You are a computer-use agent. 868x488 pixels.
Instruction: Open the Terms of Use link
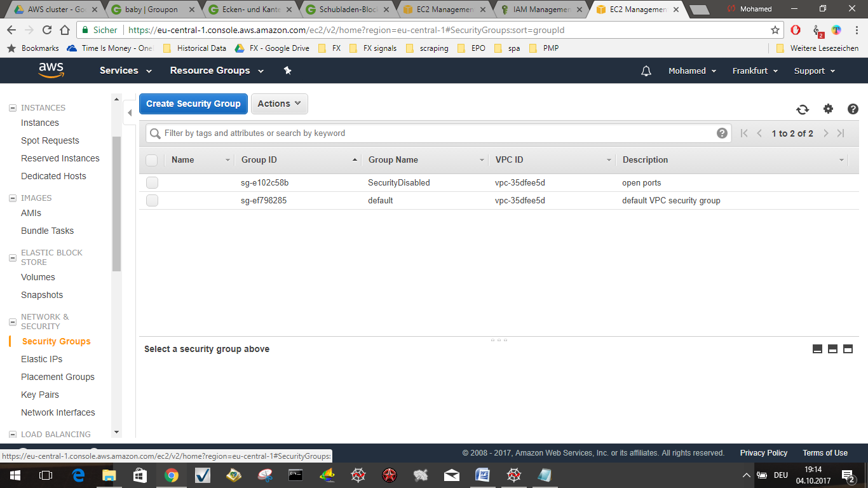[x=825, y=453]
